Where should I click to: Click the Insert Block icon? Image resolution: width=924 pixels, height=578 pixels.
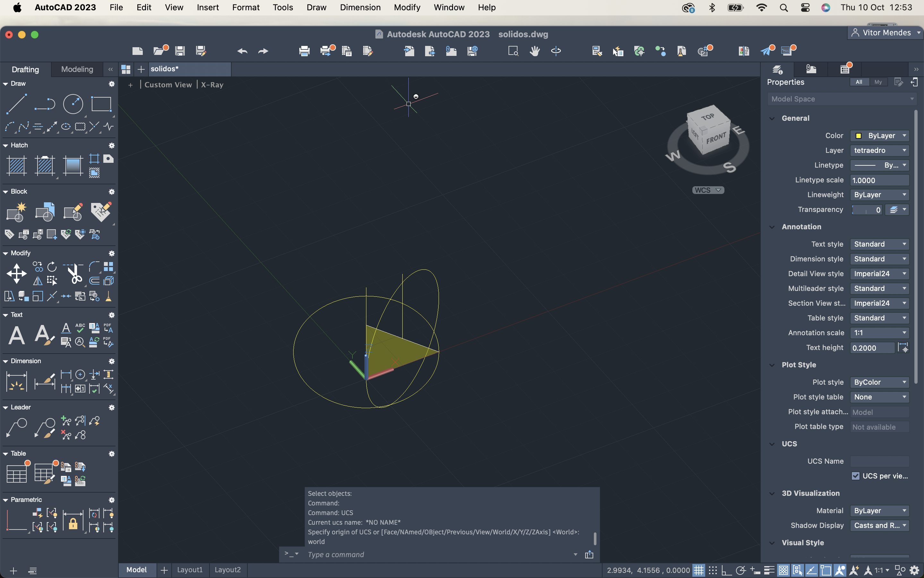tap(45, 212)
